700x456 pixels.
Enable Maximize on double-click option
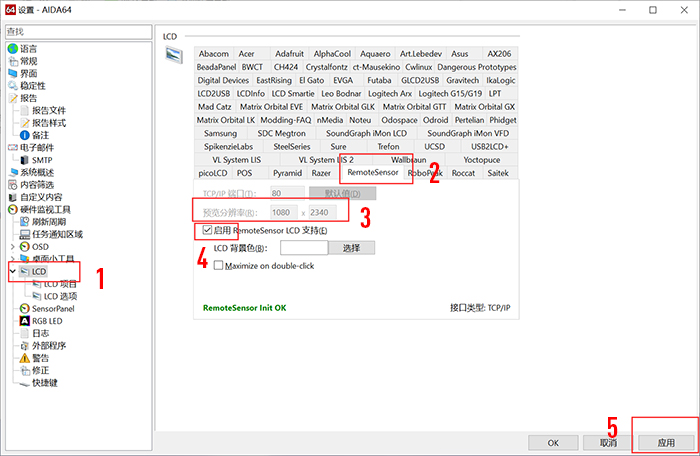[219, 265]
